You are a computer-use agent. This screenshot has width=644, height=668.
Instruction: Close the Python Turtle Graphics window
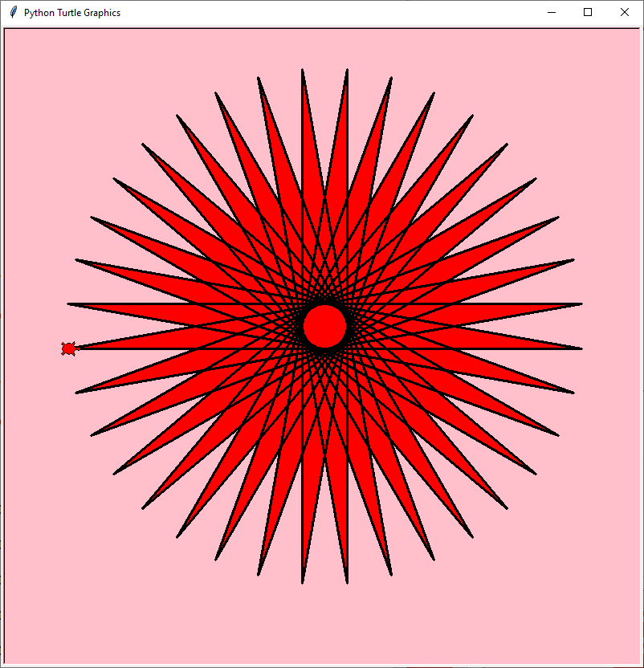(x=625, y=12)
